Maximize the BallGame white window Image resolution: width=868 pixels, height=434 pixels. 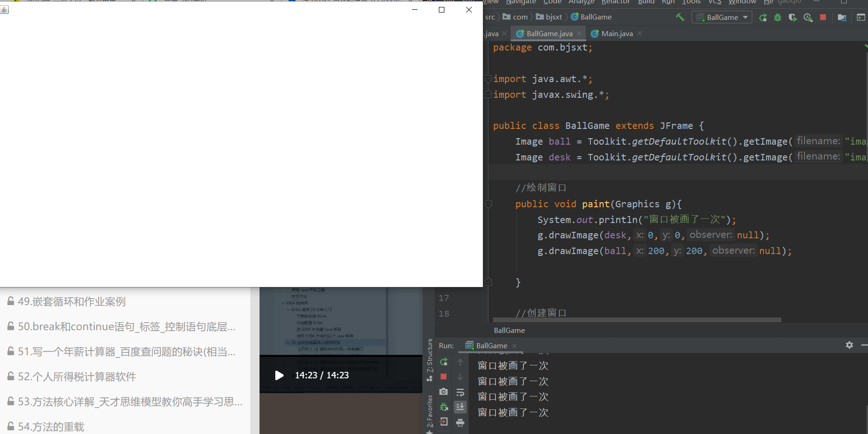tap(442, 10)
